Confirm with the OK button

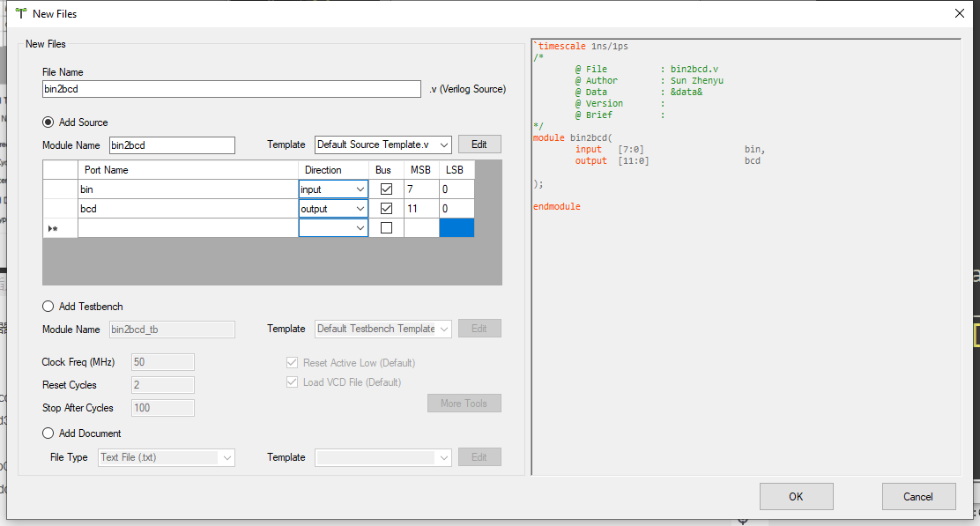coord(797,497)
